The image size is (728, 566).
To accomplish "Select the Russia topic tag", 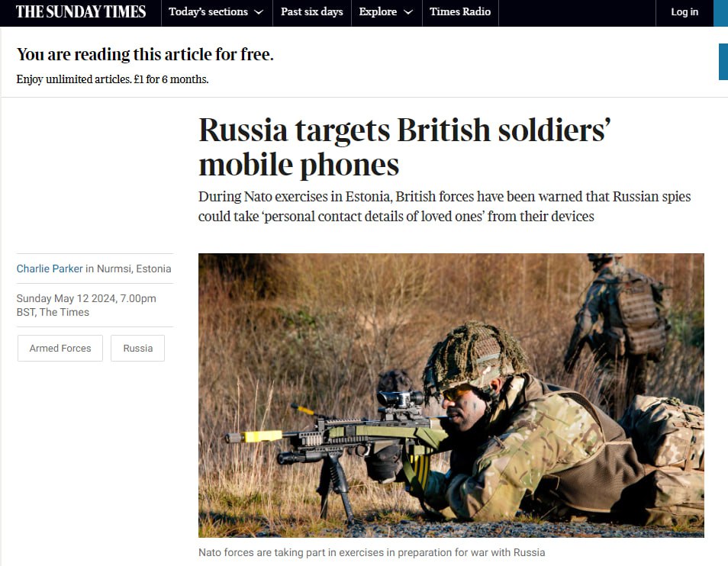I will tap(138, 348).
